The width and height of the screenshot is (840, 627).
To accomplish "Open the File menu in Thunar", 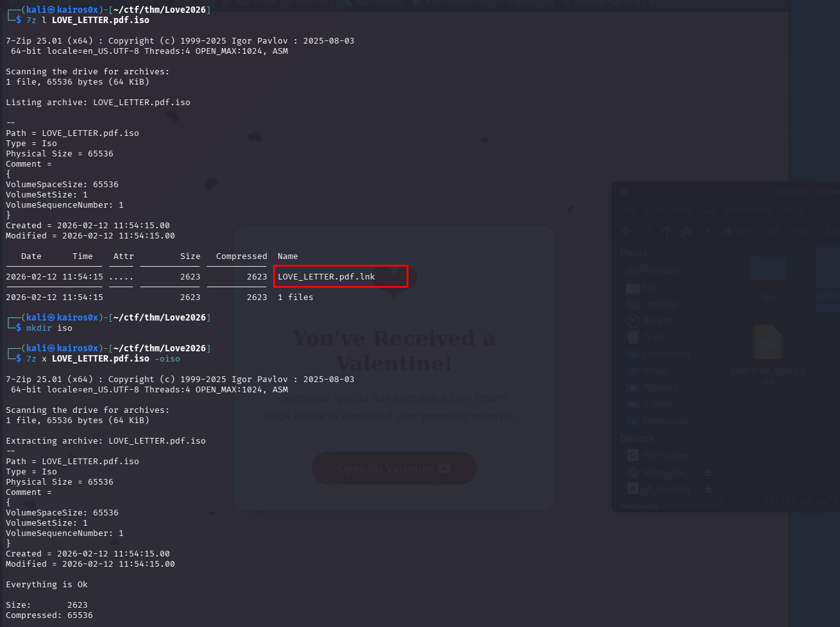I will click(628, 210).
